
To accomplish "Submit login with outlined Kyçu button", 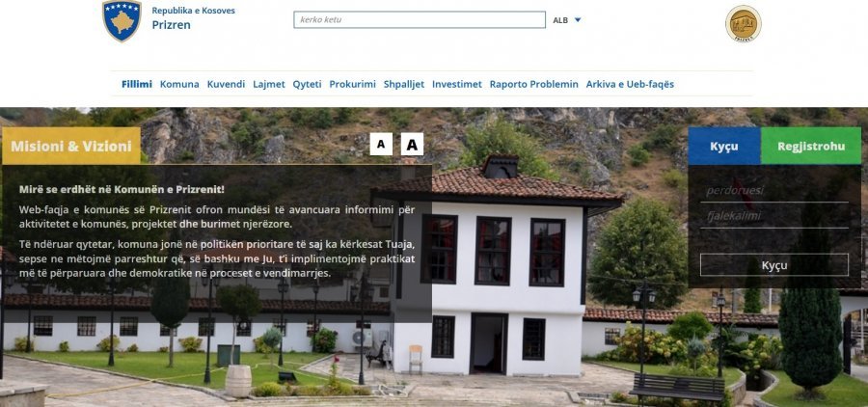I will tap(773, 264).
